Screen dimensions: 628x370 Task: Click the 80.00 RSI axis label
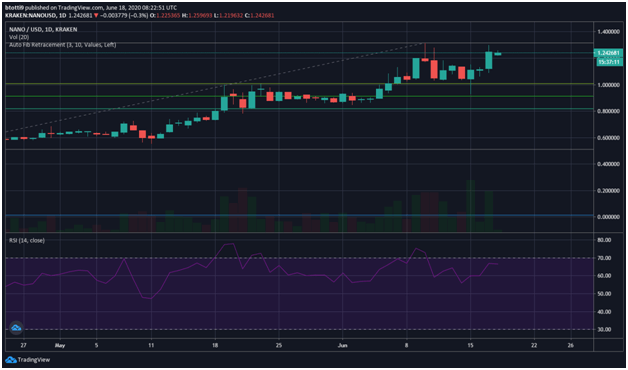point(604,240)
